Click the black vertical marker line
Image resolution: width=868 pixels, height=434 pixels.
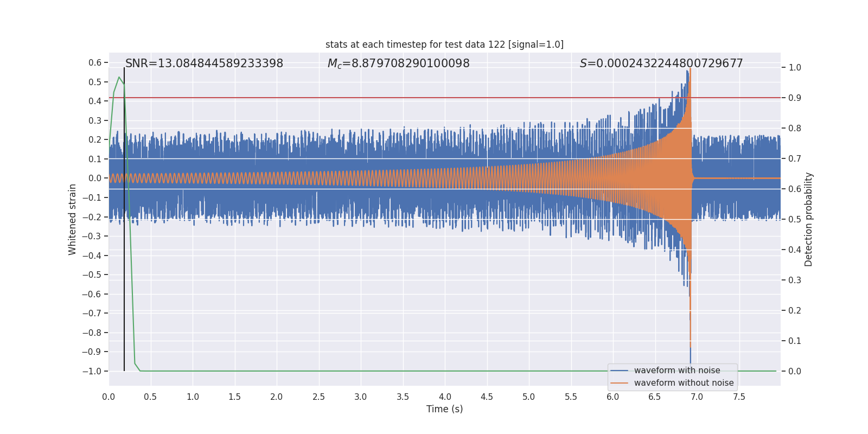tap(124, 219)
